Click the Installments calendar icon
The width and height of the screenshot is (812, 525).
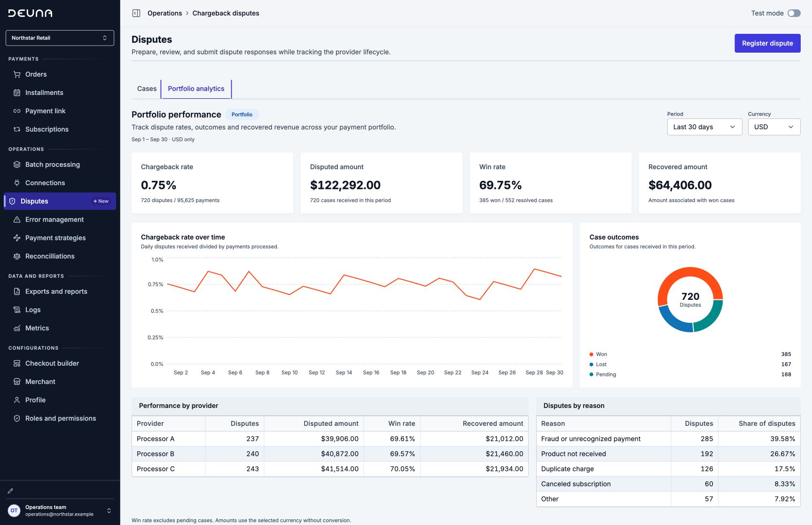[17, 93]
